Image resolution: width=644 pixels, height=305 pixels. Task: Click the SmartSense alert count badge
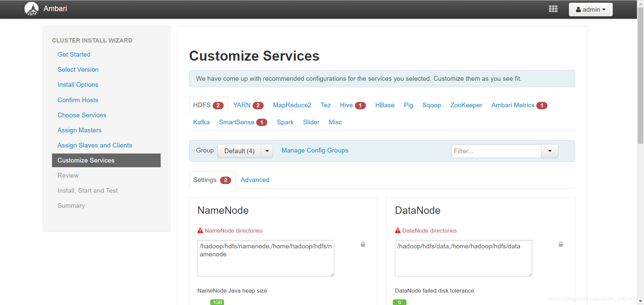[262, 123]
